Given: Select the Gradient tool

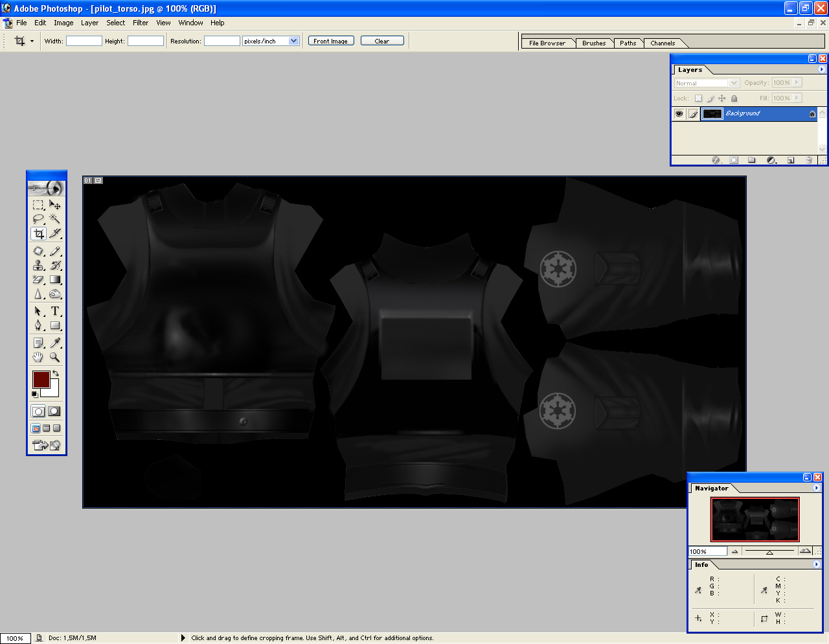Looking at the screenshot, I should tap(55, 279).
